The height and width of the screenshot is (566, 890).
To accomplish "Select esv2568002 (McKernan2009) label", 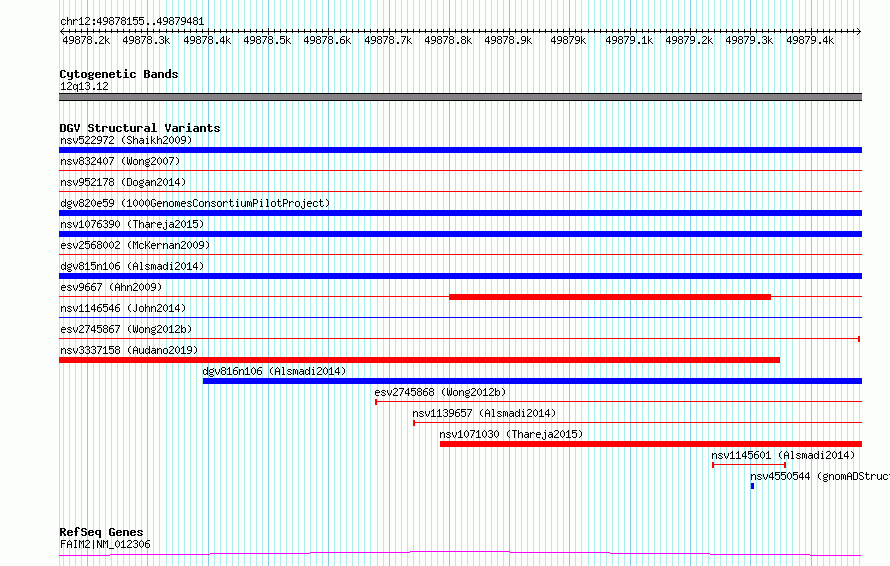I will click(135, 245).
